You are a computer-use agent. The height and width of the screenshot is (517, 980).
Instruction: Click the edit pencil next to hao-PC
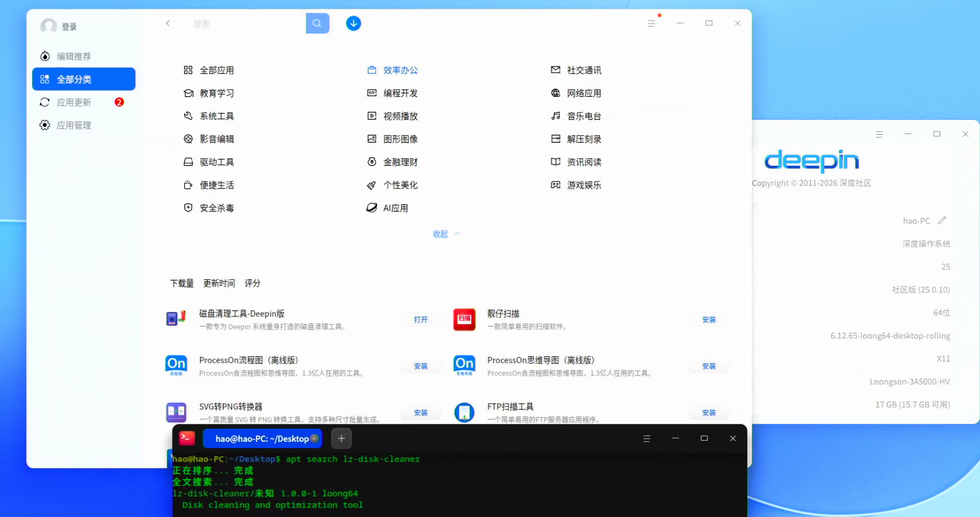942,220
